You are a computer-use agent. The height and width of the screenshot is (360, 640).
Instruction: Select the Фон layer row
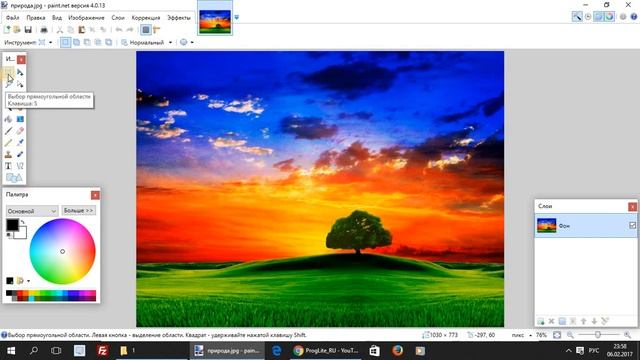pos(586,225)
